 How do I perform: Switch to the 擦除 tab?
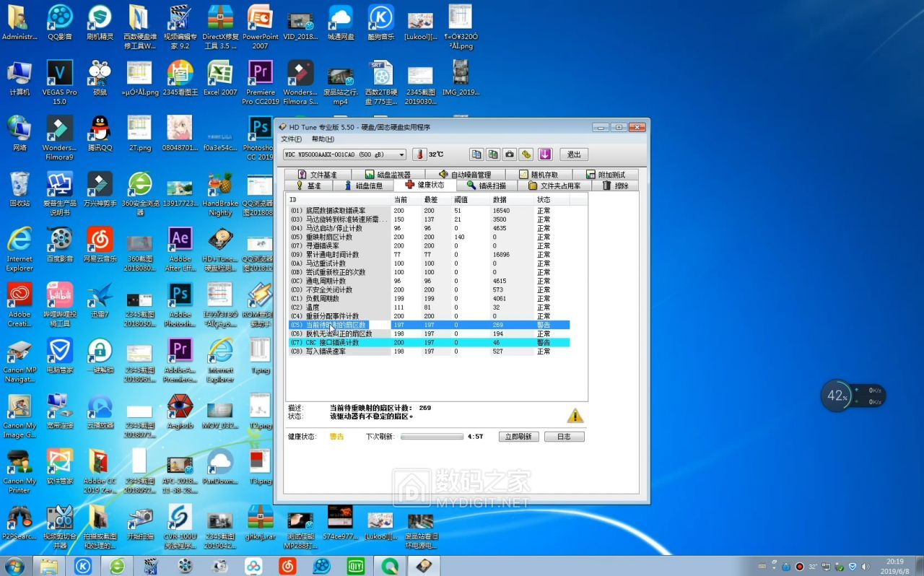point(616,186)
